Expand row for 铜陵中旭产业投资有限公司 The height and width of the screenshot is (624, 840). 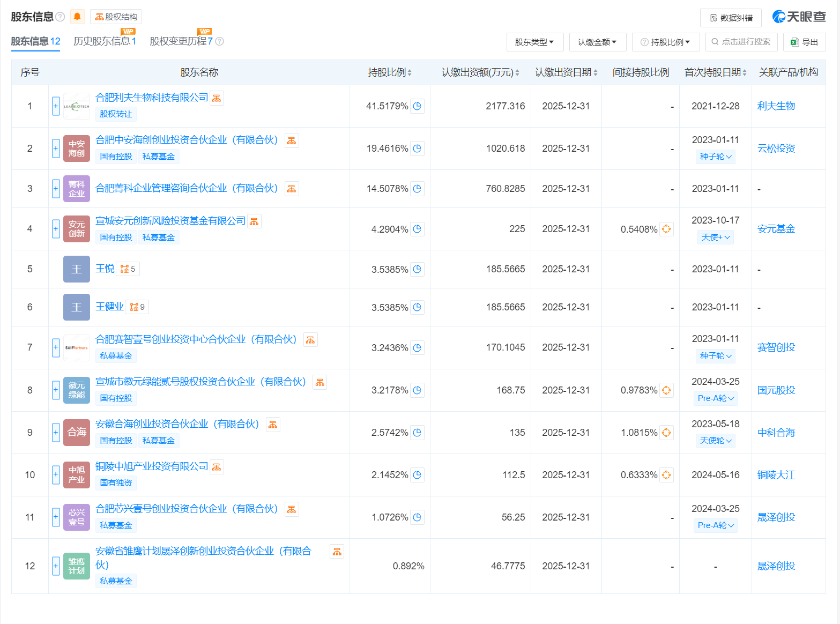pos(56,474)
